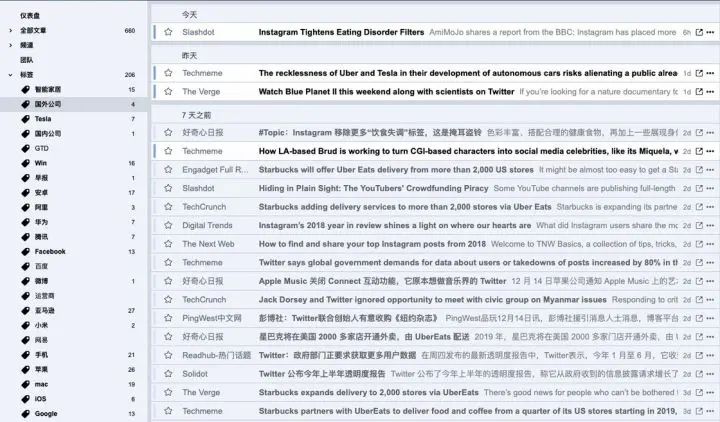Screen dimensions: 720x422
Task: Open the 团队 section
Action: point(27,60)
